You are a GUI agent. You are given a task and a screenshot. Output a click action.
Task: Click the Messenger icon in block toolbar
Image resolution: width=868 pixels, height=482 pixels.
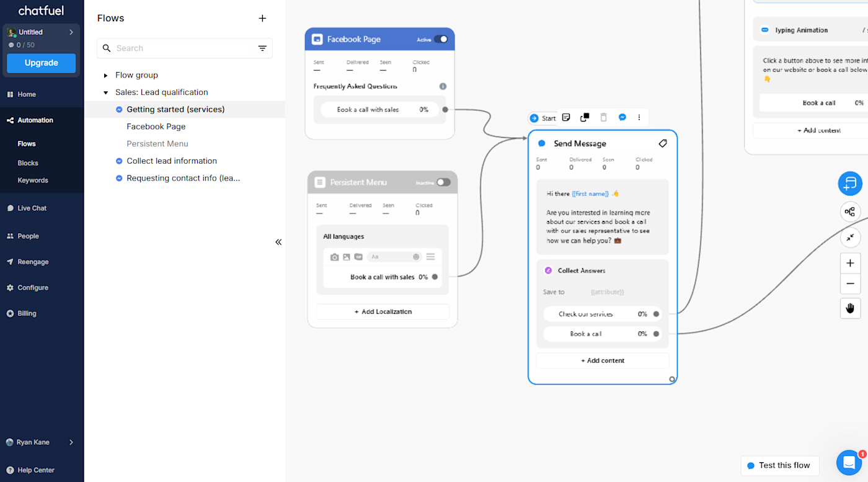(622, 117)
